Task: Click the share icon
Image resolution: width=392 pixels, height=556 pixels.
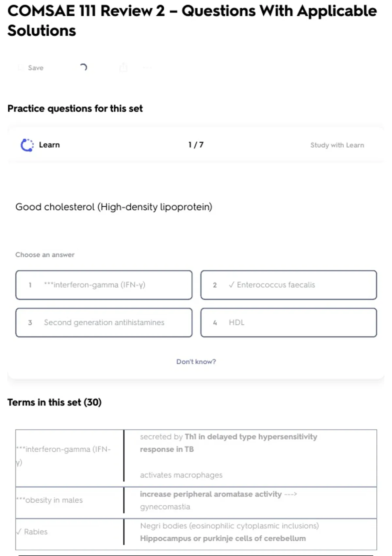Action: pyautogui.click(x=123, y=67)
